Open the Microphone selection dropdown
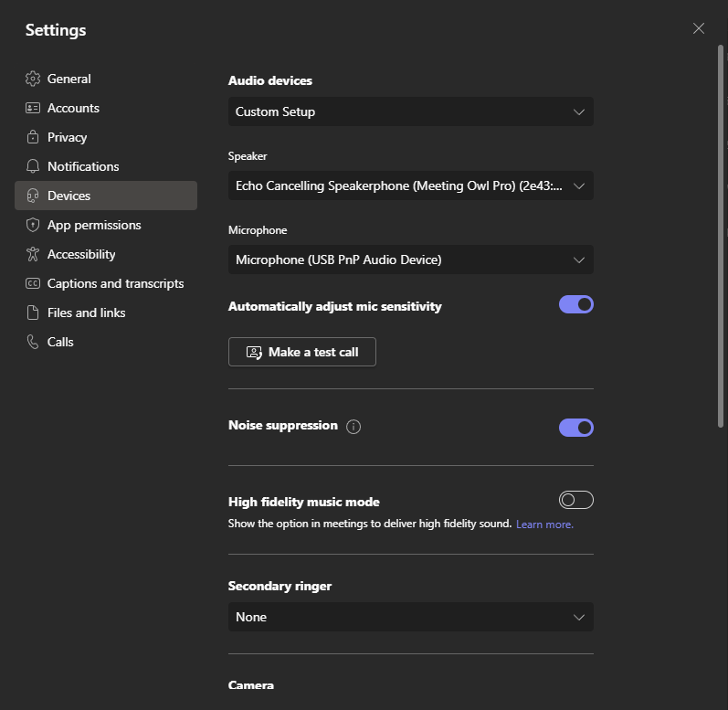728x710 pixels. pos(411,260)
